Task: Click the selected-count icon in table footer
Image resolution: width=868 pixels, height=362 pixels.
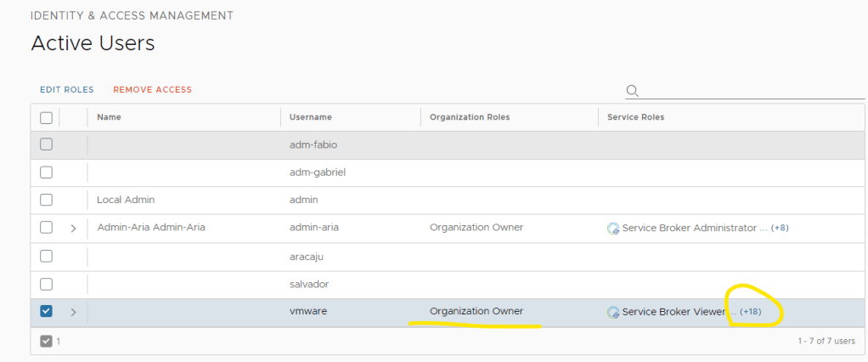Action: coord(46,341)
